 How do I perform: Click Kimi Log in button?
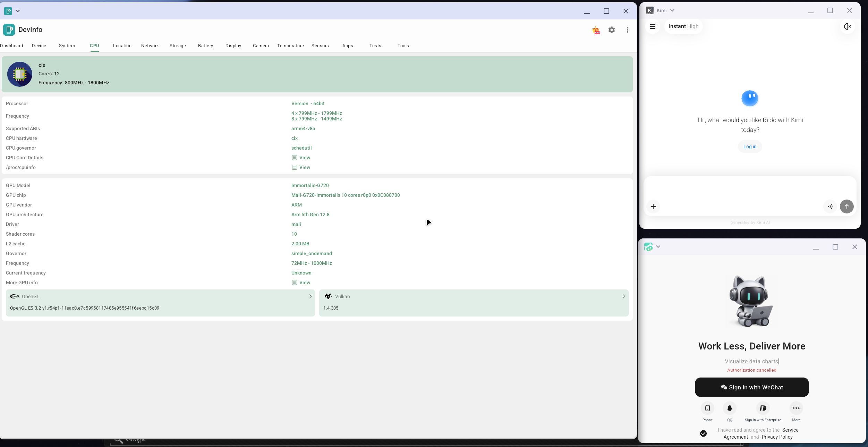point(750,146)
